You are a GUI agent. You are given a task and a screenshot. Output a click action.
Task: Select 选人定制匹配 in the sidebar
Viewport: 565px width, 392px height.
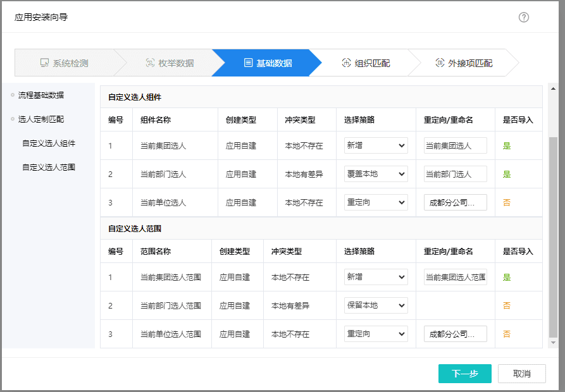(x=40, y=119)
